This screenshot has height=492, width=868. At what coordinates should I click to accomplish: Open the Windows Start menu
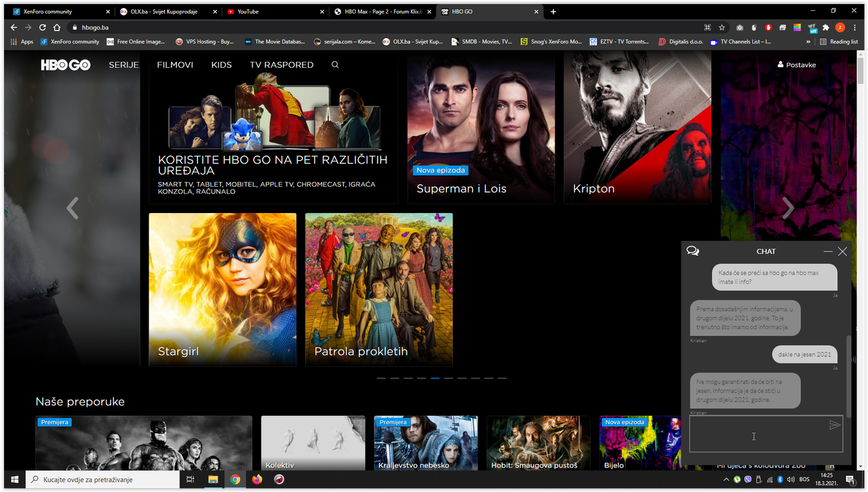[14, 480]
